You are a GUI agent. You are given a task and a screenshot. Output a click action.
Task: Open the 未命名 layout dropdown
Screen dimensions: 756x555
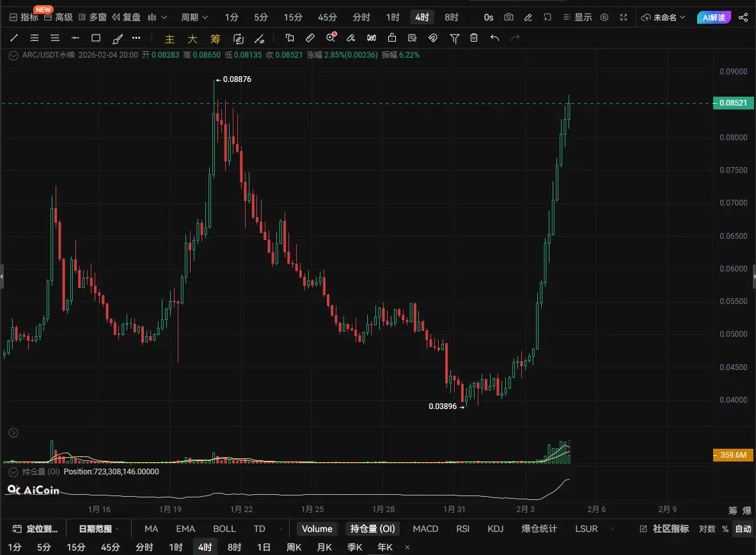(663, 17)
